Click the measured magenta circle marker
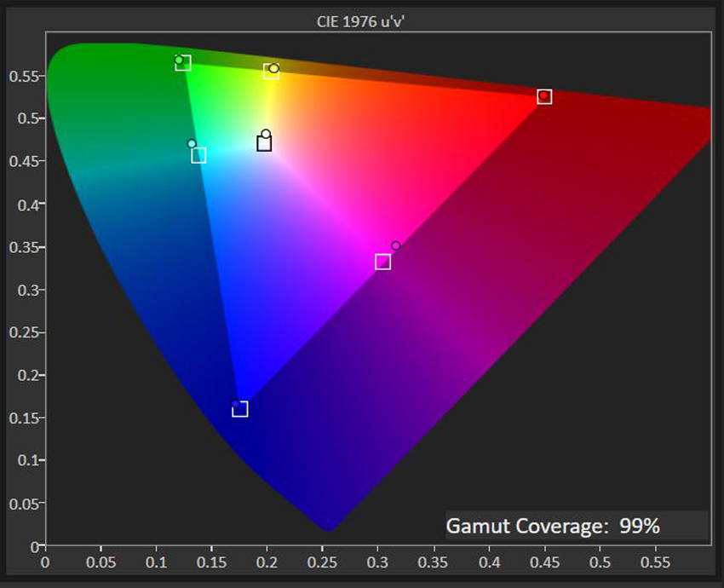The width and height of the screenshot is (724, 588). (x=395, y=245)
